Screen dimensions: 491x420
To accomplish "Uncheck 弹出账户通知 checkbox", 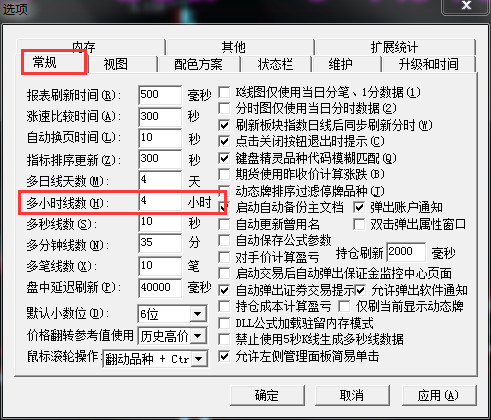I will pyautogui.click(x=359, y=207).
